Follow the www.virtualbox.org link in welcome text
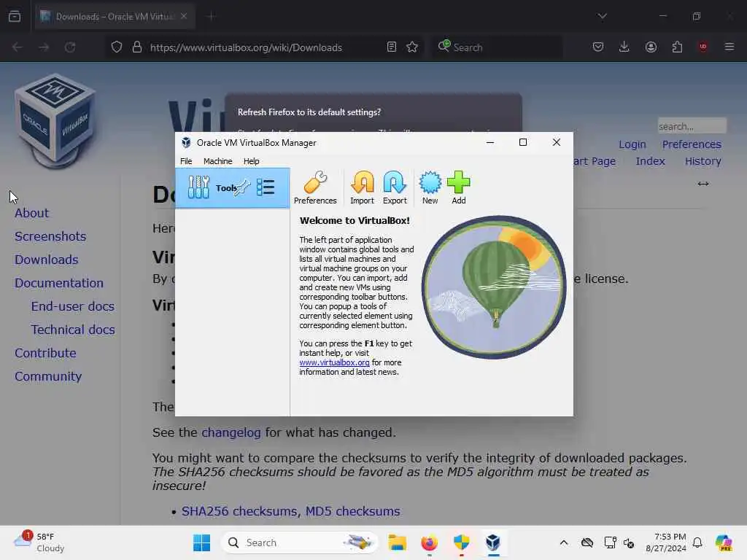This screenshot has height=560, width=747. (x=334, y=362)
